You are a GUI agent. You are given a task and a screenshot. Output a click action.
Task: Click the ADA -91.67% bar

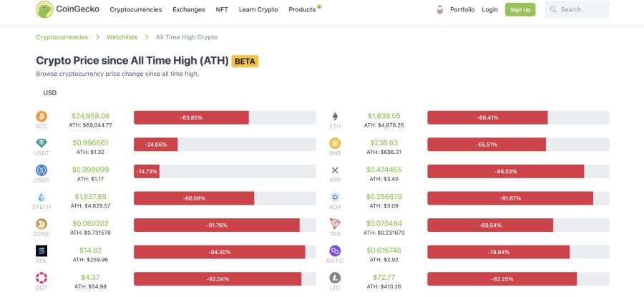(518, 198)
